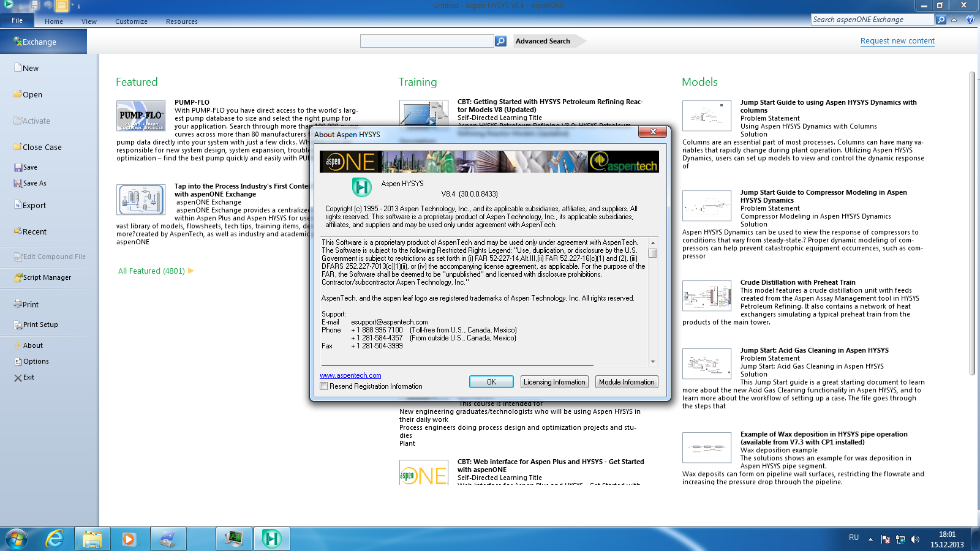Viewport: 980px width, 551px height.
Task: Click the PUMP-FLO featured title
Action: (192, 102)
